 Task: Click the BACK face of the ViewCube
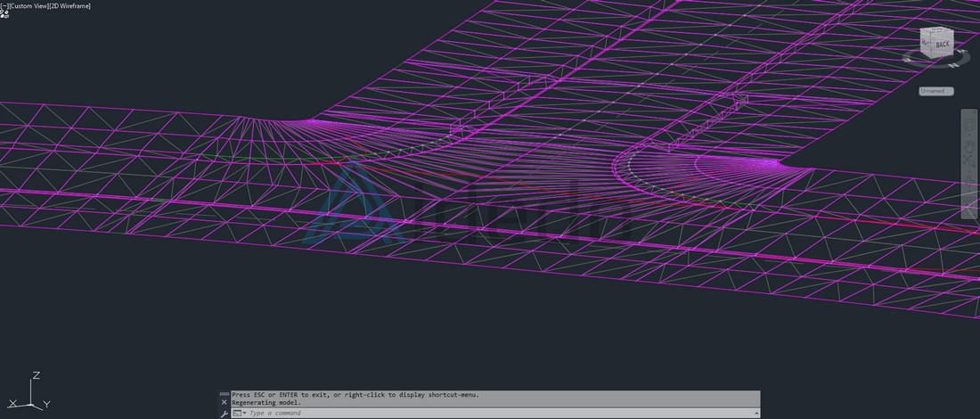(x=942, y=44)
